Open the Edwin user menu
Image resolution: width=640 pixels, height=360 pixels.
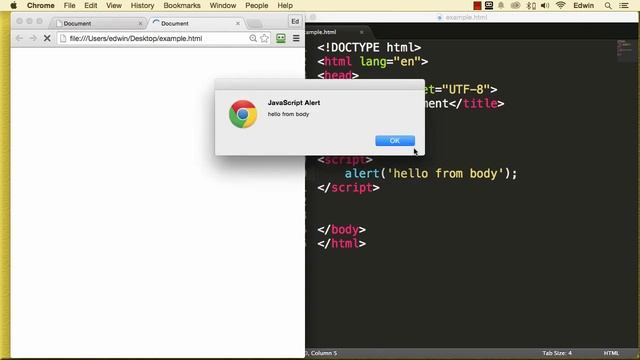click(583, 5)
